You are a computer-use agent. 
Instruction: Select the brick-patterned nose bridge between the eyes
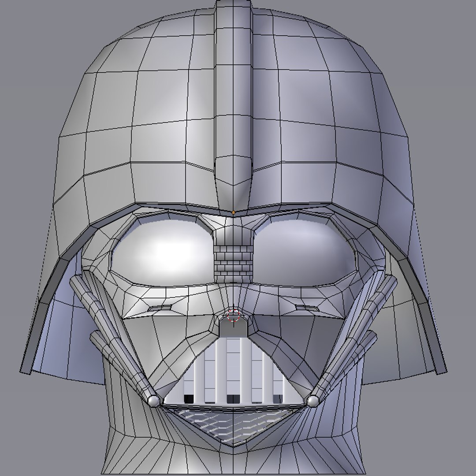click(233, 264)
